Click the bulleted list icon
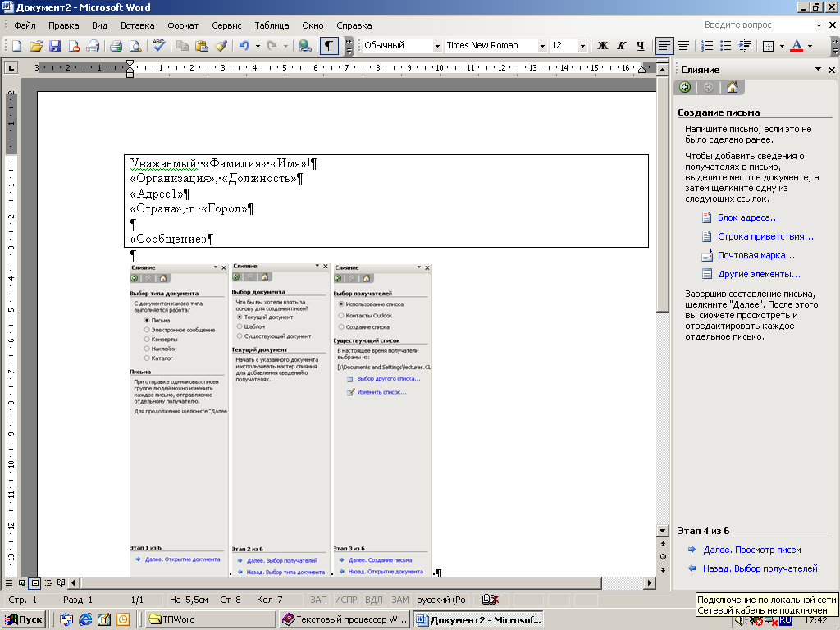 point(726,46)
